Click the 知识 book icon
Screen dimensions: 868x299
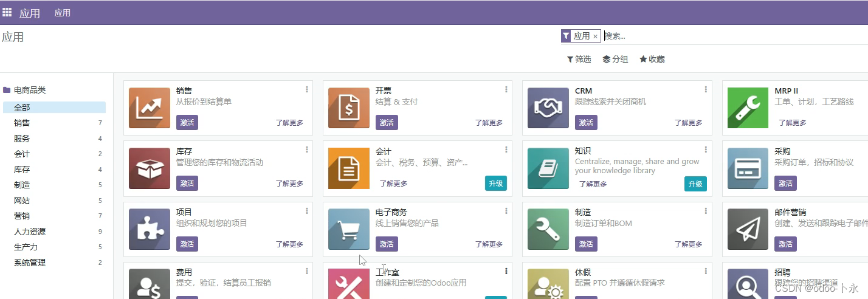(548, 168)
